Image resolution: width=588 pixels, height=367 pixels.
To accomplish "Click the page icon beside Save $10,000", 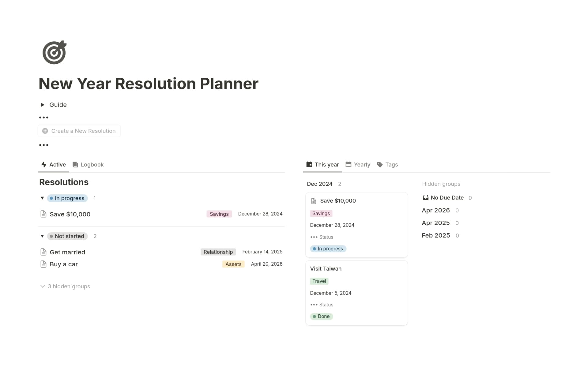I will (43, 214).
